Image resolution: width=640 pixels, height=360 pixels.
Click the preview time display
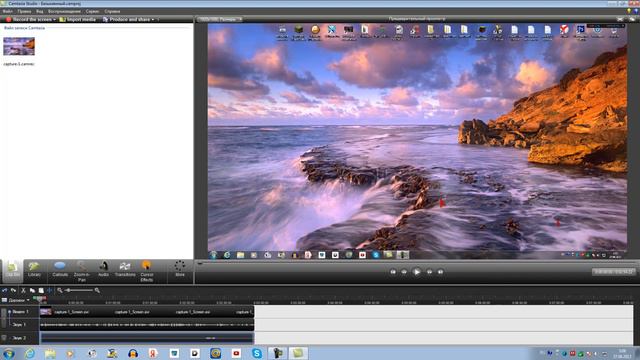click(x=613, y=271)
